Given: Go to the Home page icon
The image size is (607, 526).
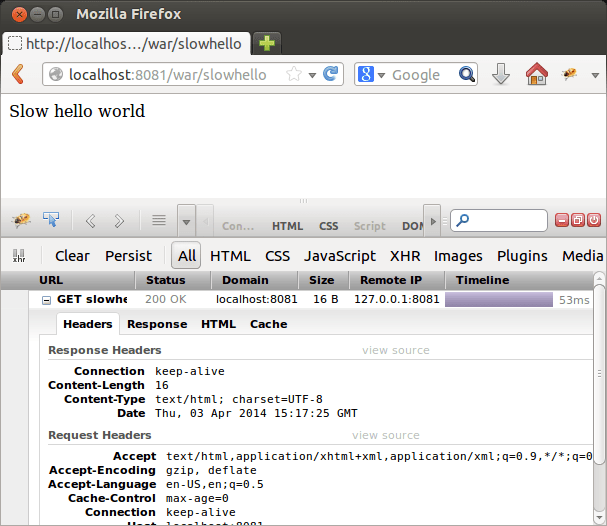Looking at the screenshot, I should coord(537,74).
